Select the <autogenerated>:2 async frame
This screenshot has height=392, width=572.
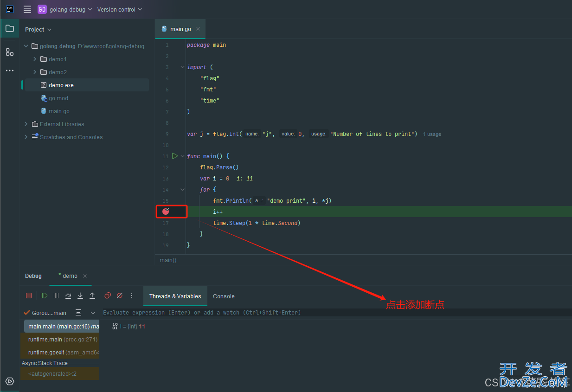(60, 374)
